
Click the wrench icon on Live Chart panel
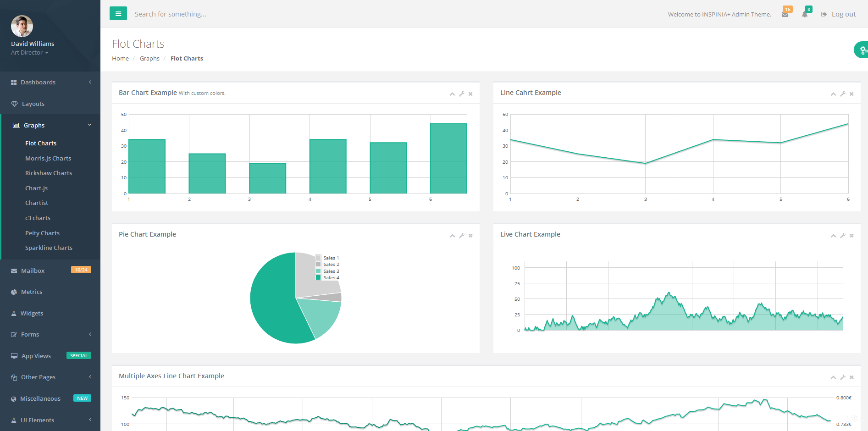pyautogui.click(x=842, y=236)
